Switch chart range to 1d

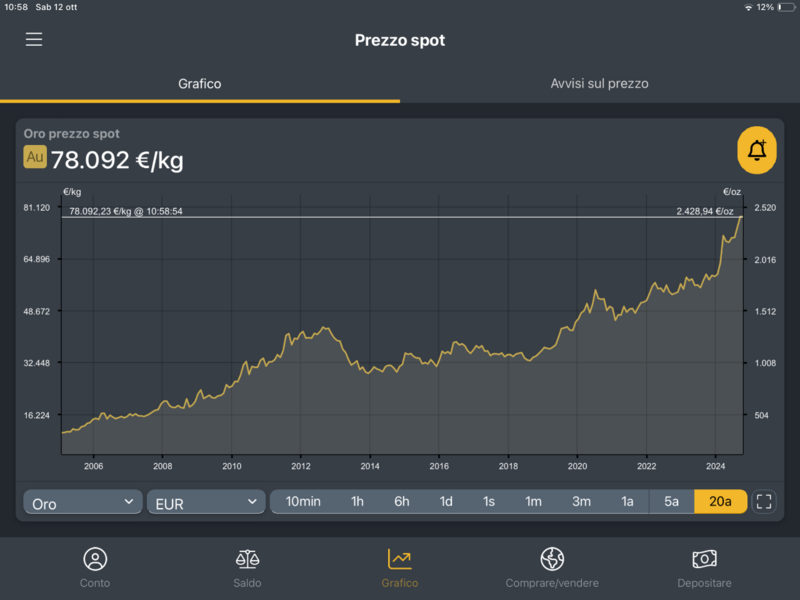446,502
